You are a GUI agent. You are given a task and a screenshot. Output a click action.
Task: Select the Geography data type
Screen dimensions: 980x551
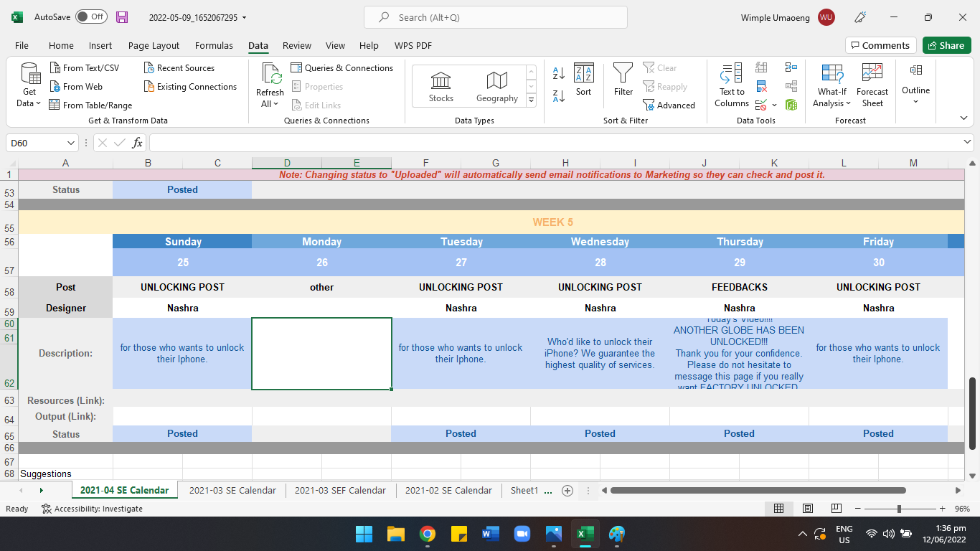(497, 87)
